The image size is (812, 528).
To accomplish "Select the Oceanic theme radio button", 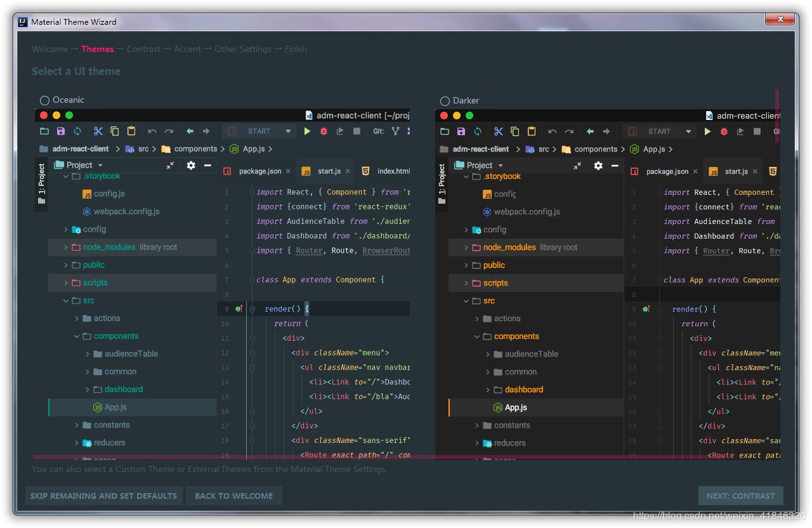I will coord(44,100).
